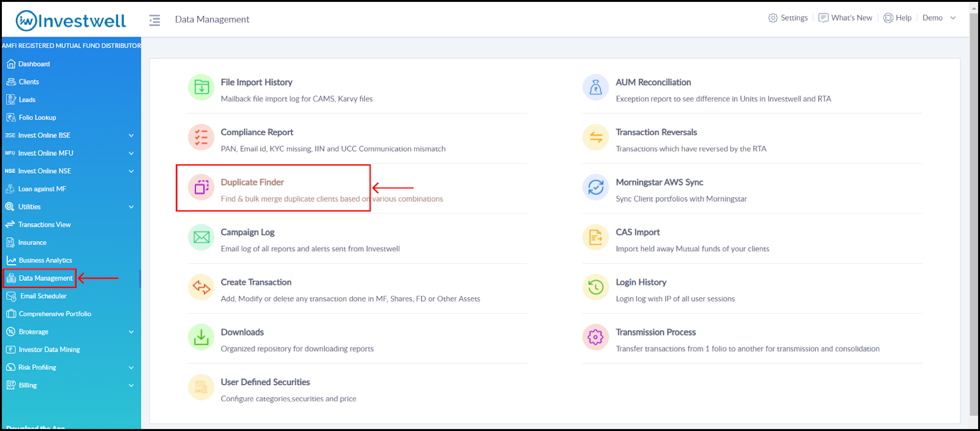The image size is (980, 431).
Task: Click the Email Scheduler envelope icon
Action: [x=11, y=296]
